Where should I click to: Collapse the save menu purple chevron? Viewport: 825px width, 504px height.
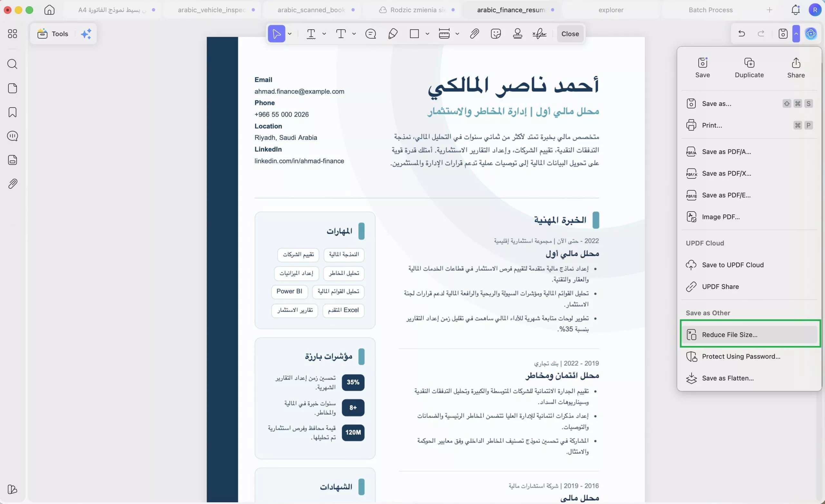(x=796, y=33)
